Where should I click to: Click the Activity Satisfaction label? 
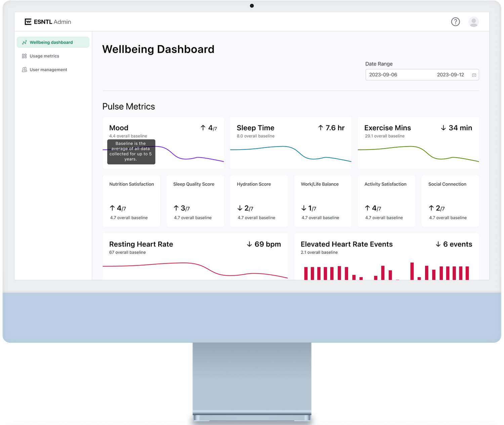[385, 184]
